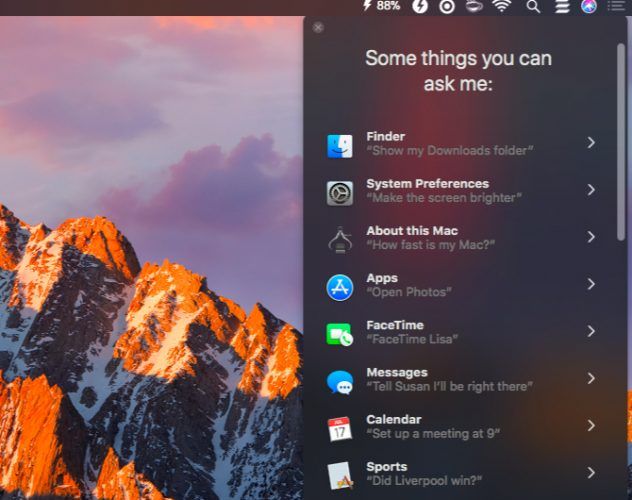This screenshot has height=500, width=632.
Task: Click the lightning bolt circle menu bar icon
Action: point(420,6)
